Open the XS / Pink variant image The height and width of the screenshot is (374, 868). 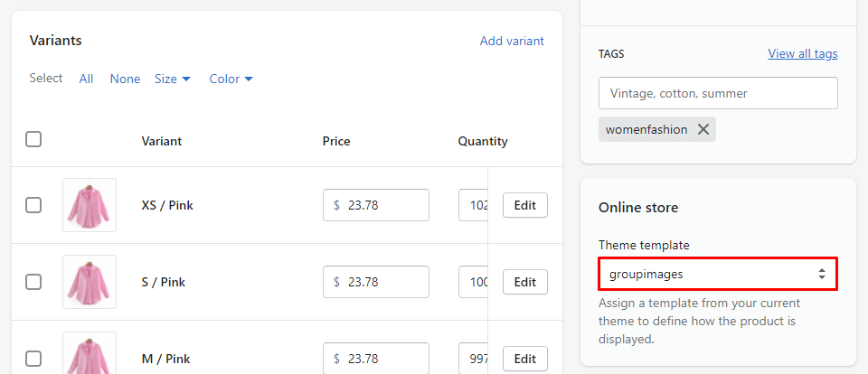[90, 205]
